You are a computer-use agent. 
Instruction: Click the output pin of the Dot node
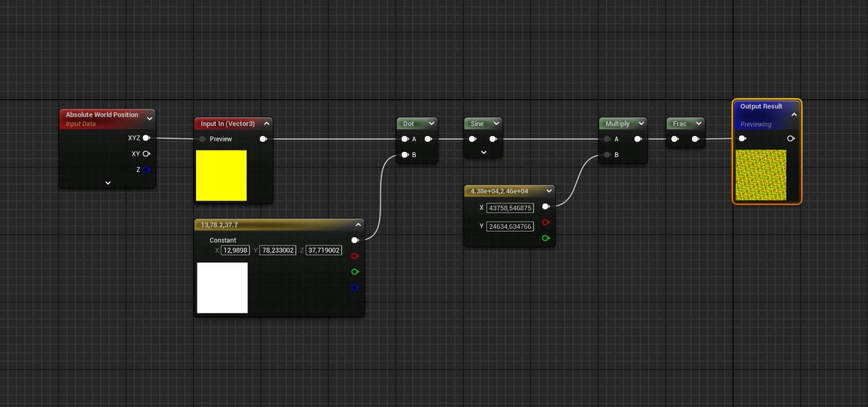click(428, 139)
